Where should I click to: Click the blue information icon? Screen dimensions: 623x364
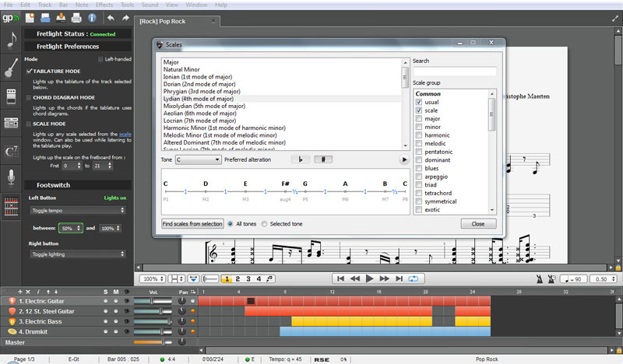coord(92,18)
